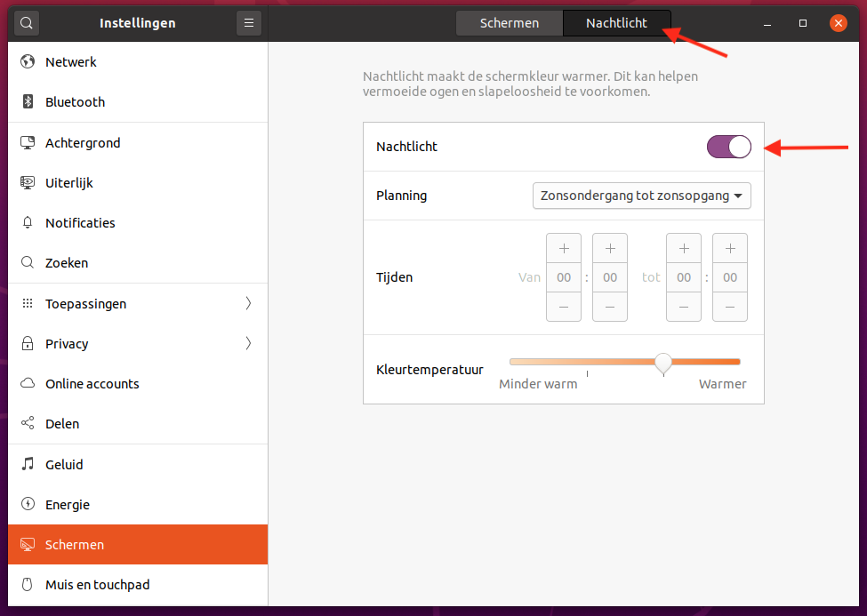Expand the Privacy section chevron

point(248,344)
